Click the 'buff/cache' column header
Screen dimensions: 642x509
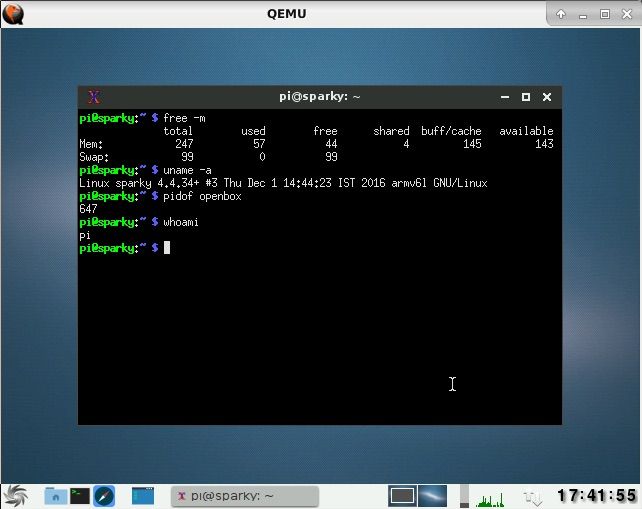[x=451, y=131]
